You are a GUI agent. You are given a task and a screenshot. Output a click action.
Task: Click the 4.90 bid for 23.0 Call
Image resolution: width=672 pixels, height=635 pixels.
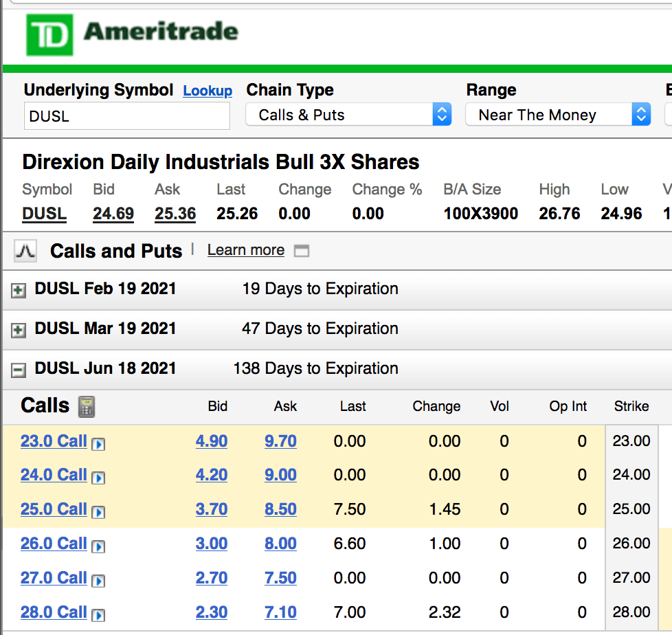[x=212, y=441]
